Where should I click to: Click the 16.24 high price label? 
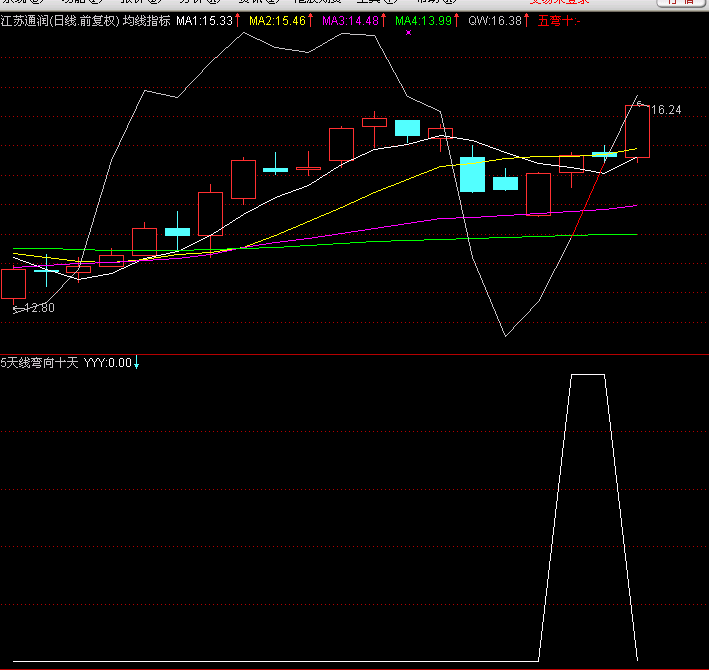coord(665,110)
